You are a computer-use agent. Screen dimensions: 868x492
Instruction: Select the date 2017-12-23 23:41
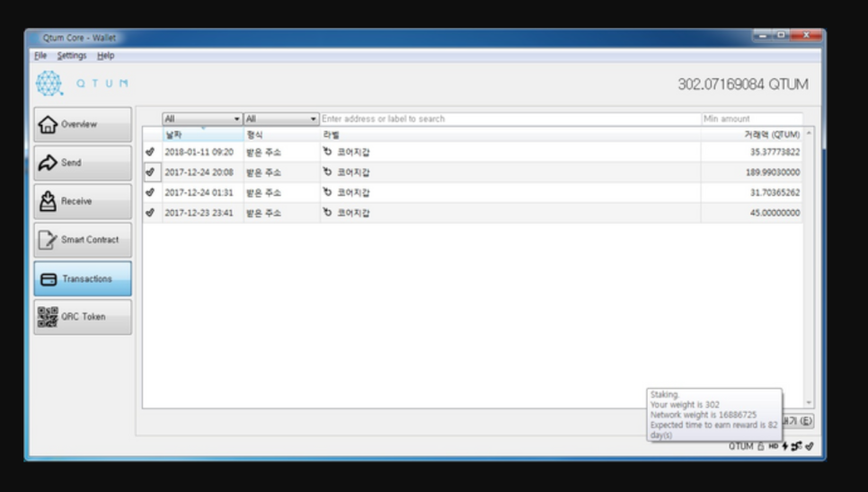[199, 213]
